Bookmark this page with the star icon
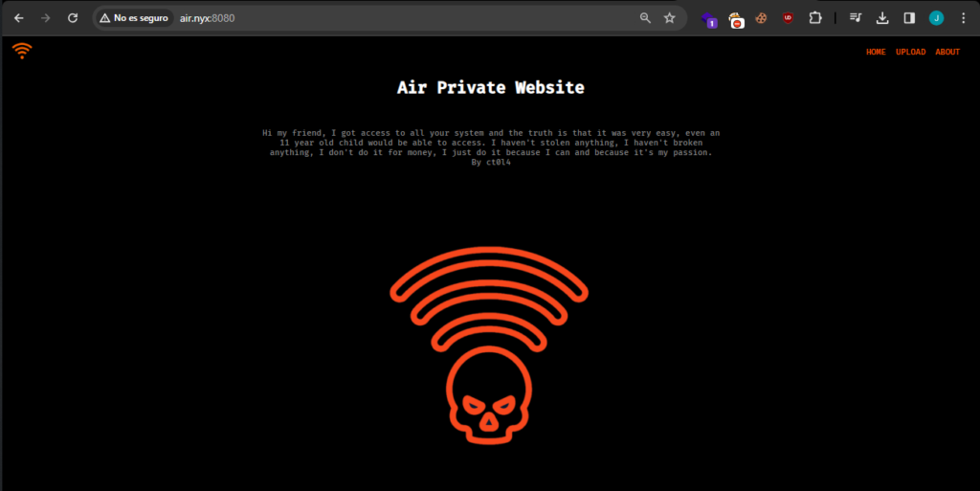Screen dimensions: 980x491 tap(669, 18)
